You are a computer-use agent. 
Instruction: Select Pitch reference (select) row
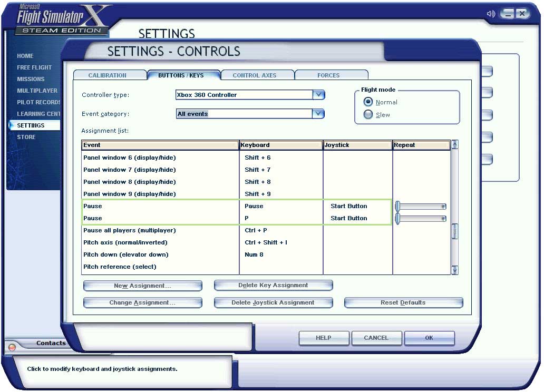(x=266, y=267)
